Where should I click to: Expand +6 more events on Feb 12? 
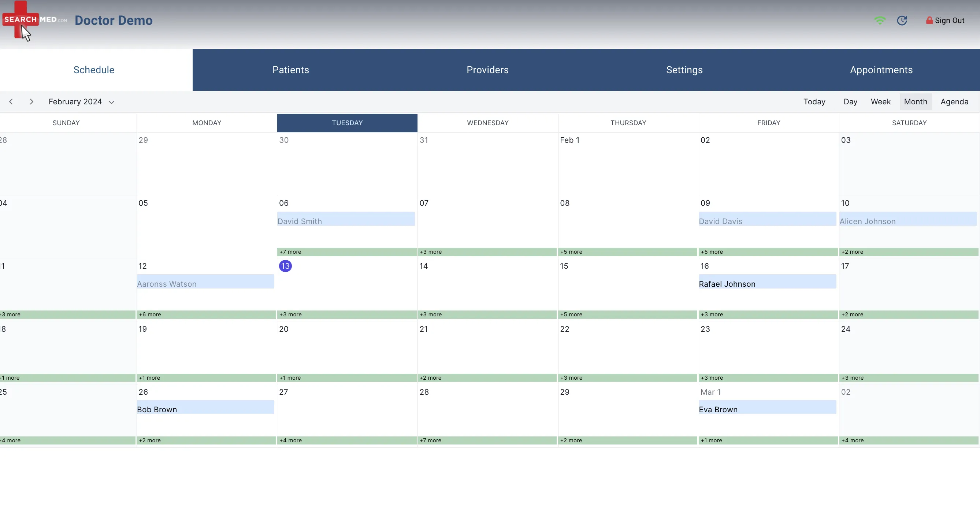[206, 315]
